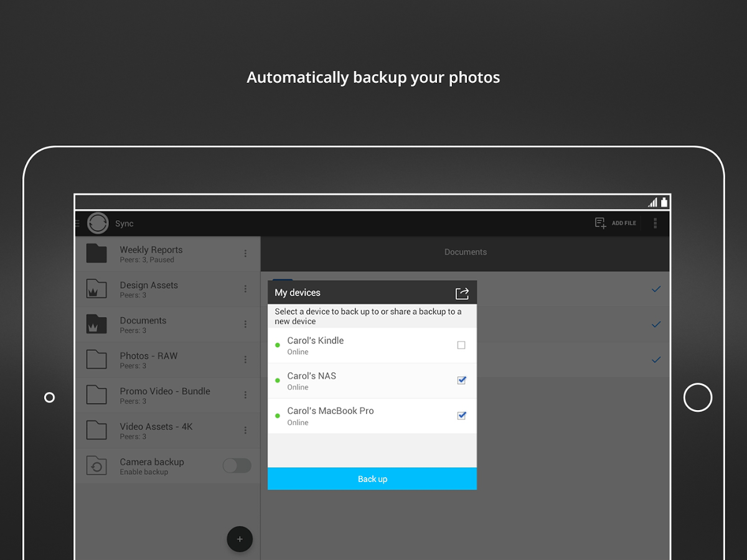Image resolution: width=747 pixels, height=560 pixels.
Task: Click the Camera backup folder icon
Action: click(x=96, y=466)
